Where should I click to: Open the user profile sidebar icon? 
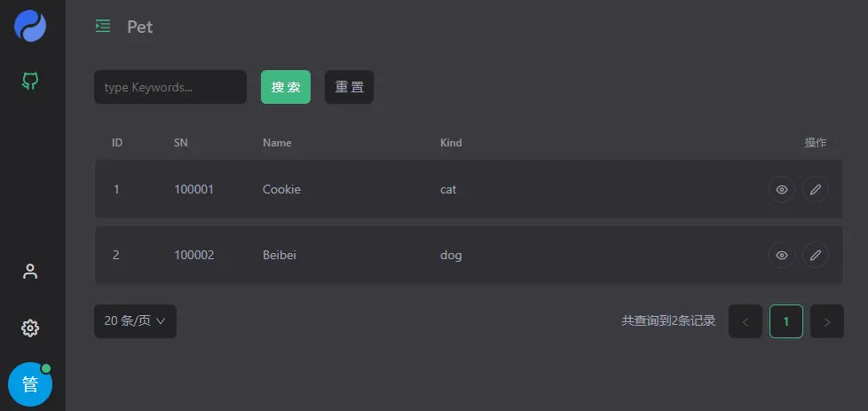(30, 272)
